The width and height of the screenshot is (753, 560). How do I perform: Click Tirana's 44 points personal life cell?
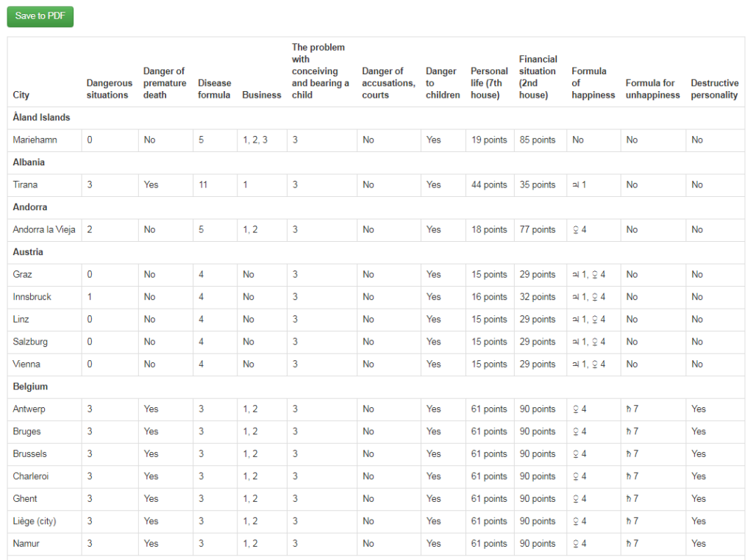[489, 184]
